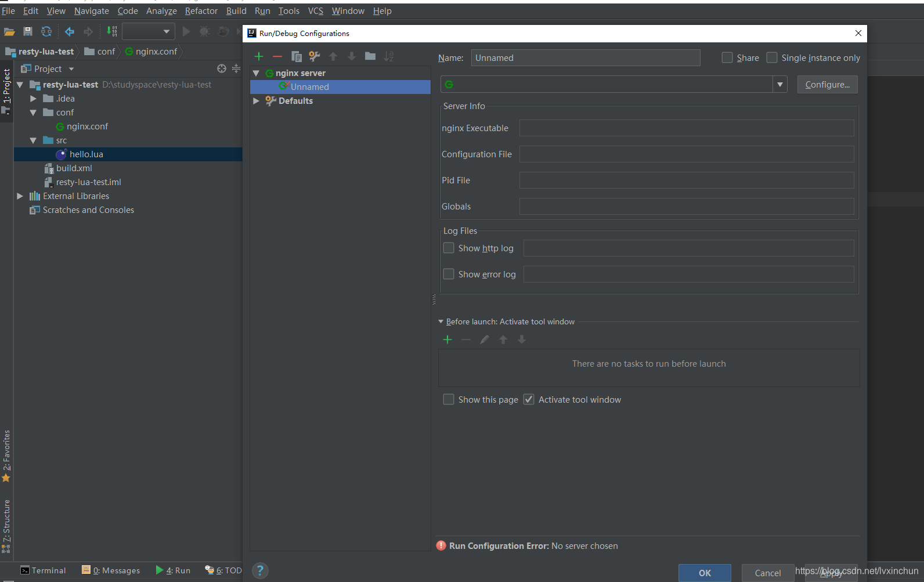The image size is (924, 582).
Task: Create new folder icon in configurations toolbar
Action: point(370,56)
